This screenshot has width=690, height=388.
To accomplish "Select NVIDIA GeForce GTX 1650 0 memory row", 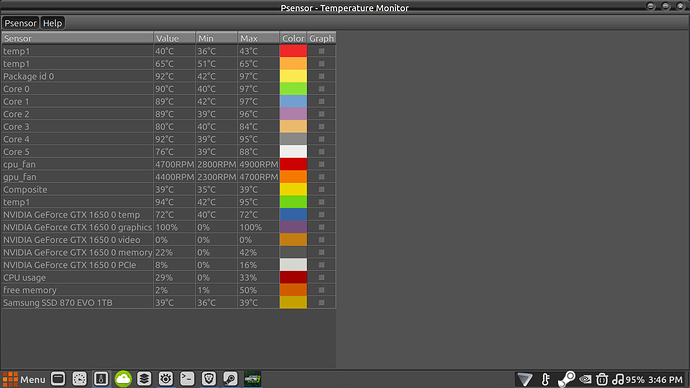I will tap(169, 253).
